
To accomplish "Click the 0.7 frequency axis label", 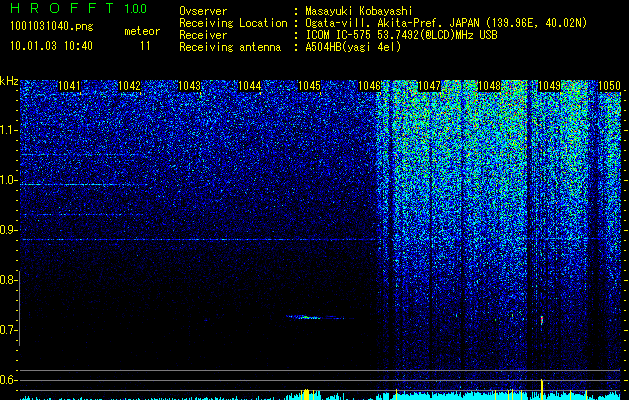I will (9, 330).
